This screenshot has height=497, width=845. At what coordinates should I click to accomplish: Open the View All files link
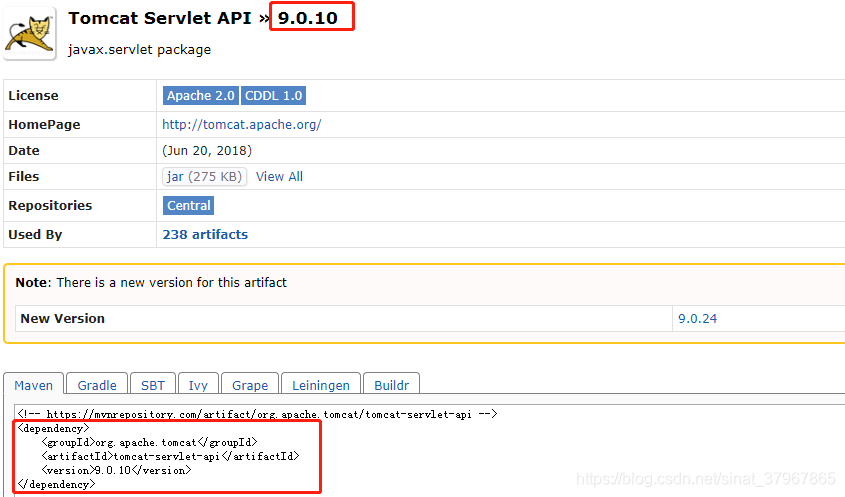click(279, 176)
